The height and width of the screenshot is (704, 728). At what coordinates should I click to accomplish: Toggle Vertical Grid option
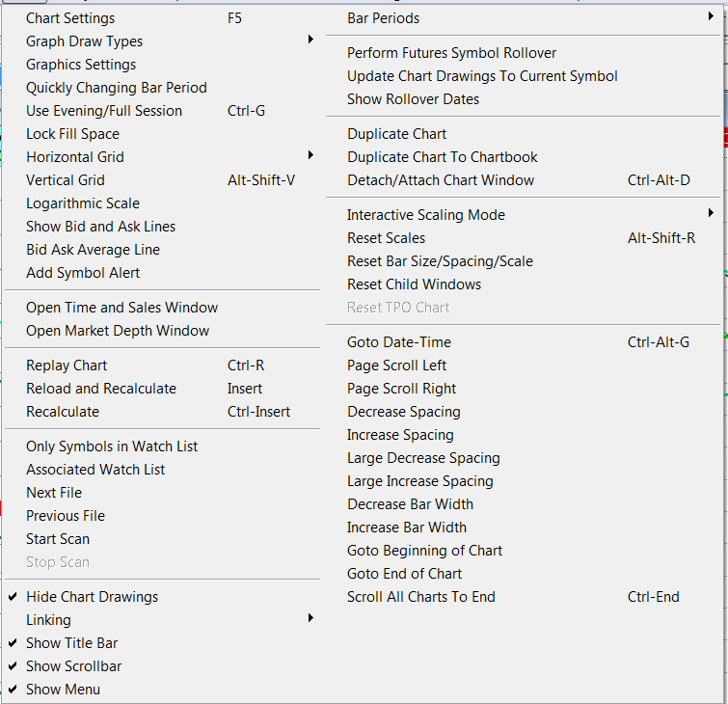pos(162,180)
